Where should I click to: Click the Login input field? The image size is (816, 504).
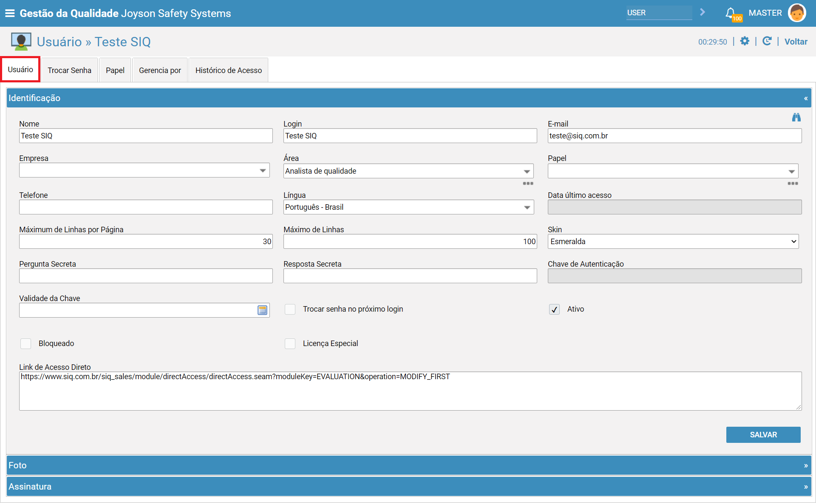[x=410, y=136]
